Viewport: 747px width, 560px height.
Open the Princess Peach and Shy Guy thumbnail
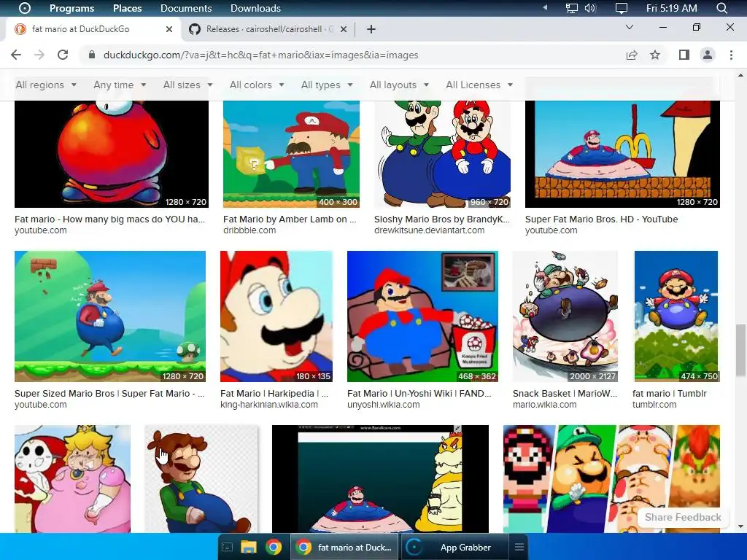72,478
